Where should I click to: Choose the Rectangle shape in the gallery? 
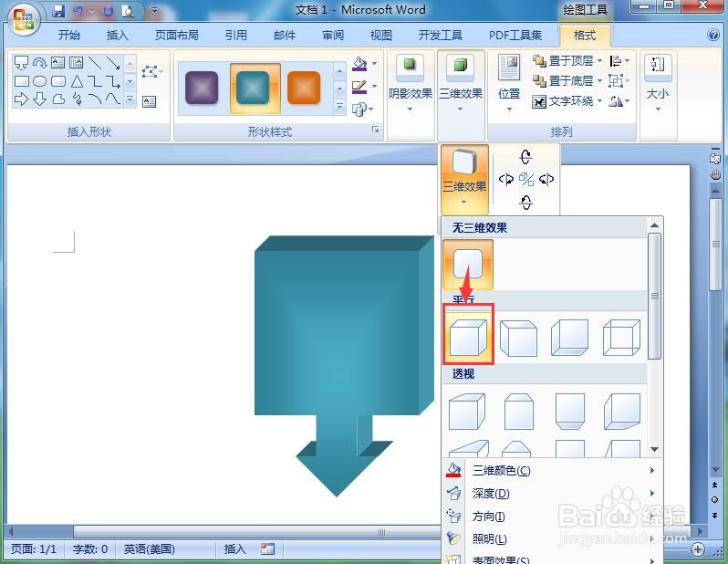[x=21, y=81]
